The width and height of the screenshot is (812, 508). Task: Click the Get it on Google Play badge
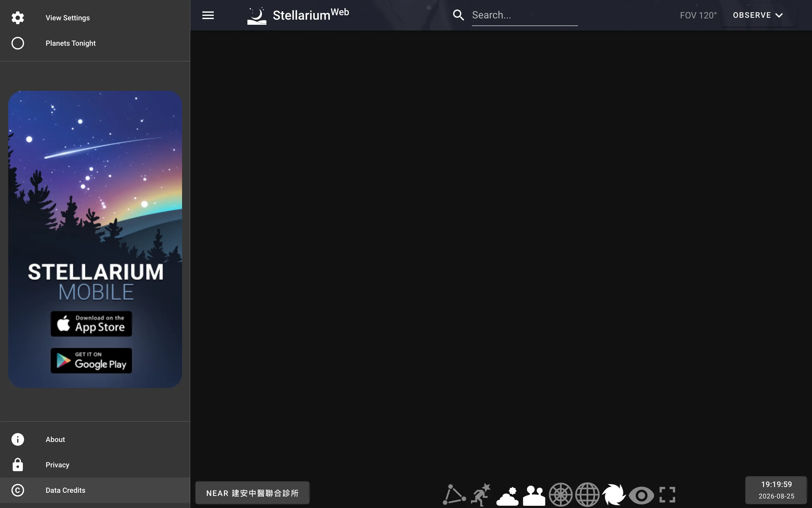(x=91, y=360)
